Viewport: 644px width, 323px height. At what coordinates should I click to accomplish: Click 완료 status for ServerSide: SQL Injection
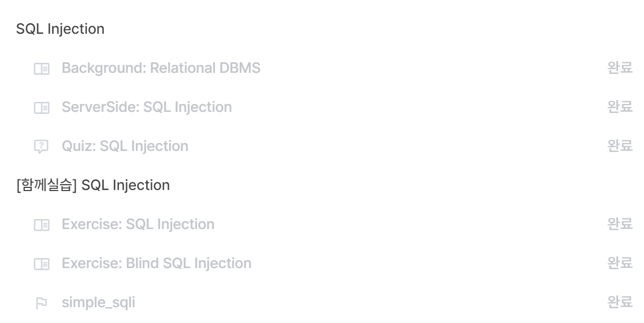[620, 107]
